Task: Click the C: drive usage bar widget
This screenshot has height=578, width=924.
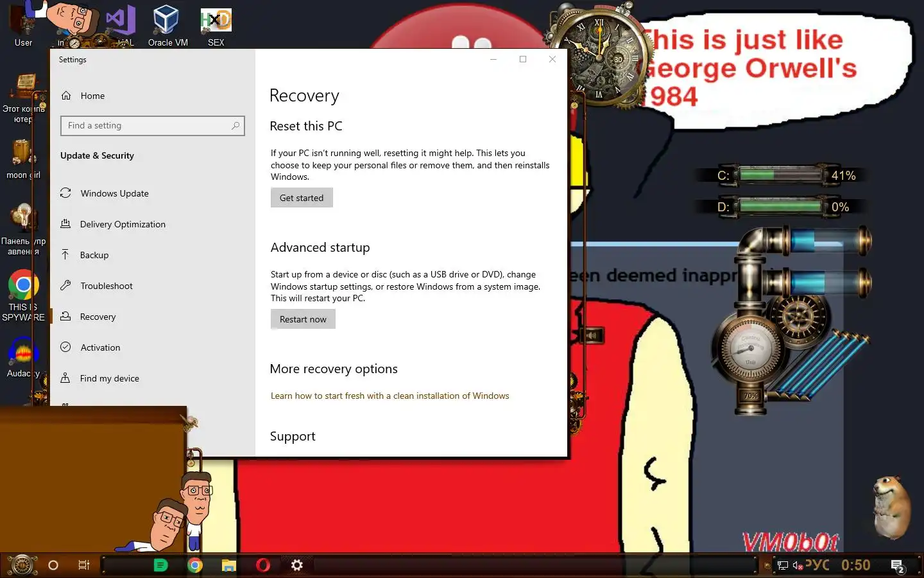Action: pos(780,175)
